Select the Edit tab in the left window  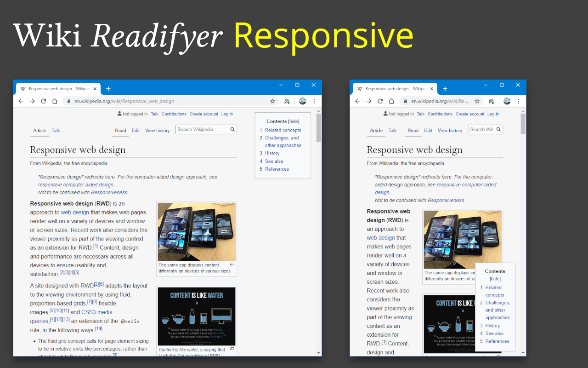point(136,131)
